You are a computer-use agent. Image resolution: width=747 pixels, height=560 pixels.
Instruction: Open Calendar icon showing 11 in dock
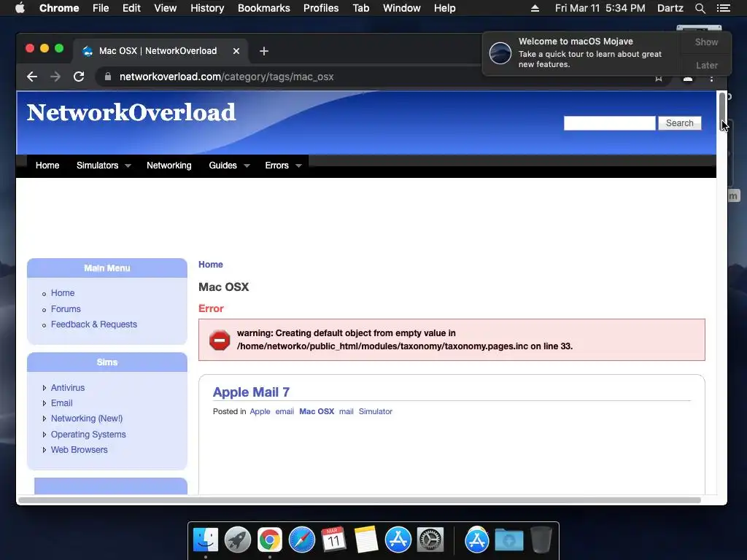pyautogui.click(x=333, y=540)
